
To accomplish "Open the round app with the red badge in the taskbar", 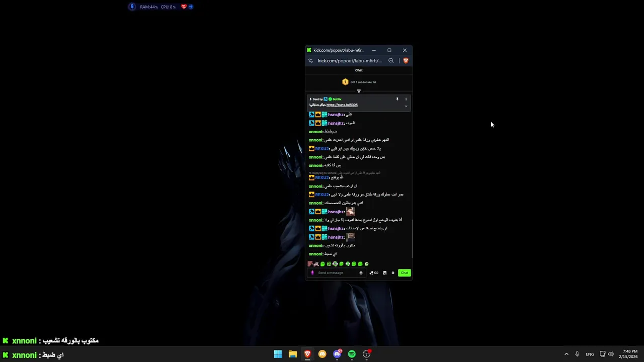I will 367,354.
